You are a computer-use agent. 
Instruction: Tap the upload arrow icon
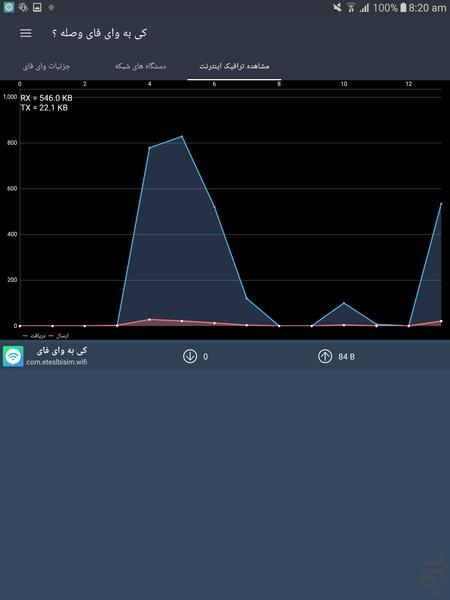tap(325, 356)
